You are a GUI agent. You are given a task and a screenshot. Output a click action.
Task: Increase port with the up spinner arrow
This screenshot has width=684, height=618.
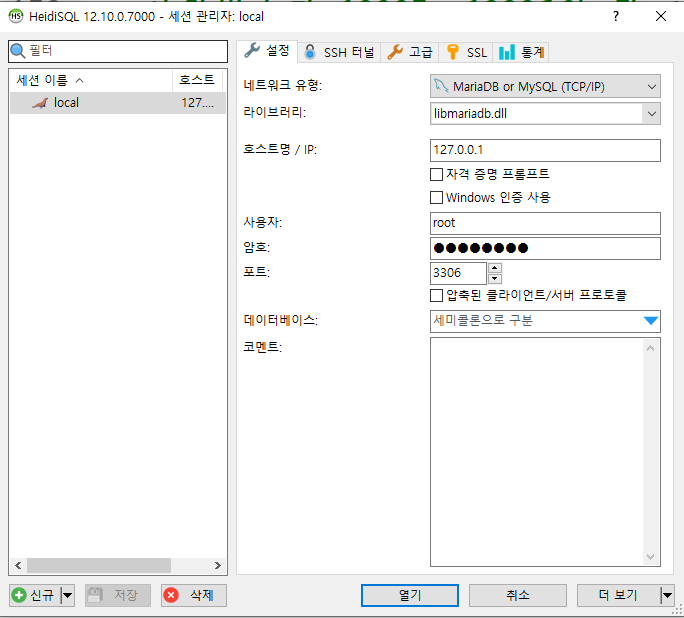(494, 268)
